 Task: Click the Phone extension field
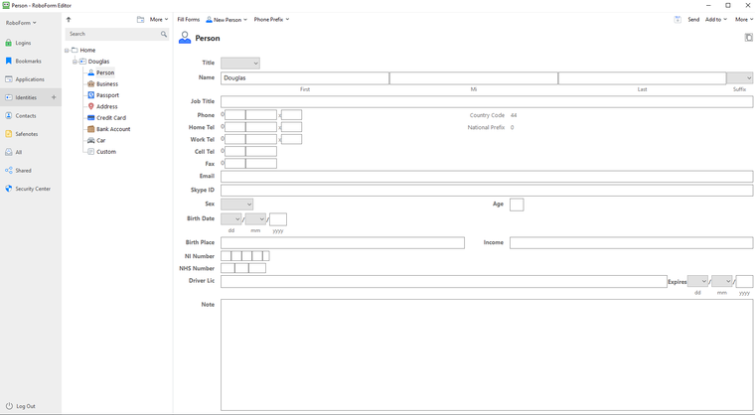291,115
